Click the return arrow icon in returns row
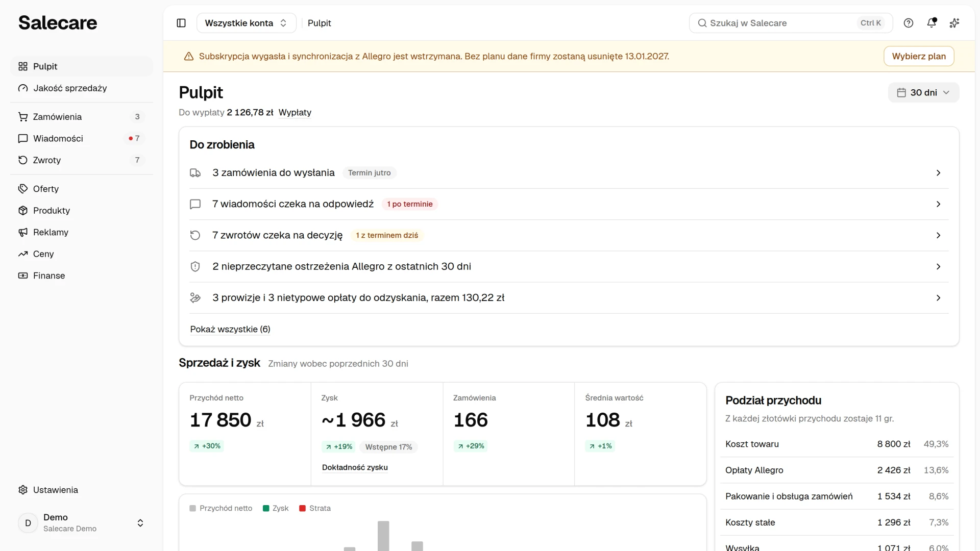980x551 pixels. pyautogui.click(x=195, y=235)
